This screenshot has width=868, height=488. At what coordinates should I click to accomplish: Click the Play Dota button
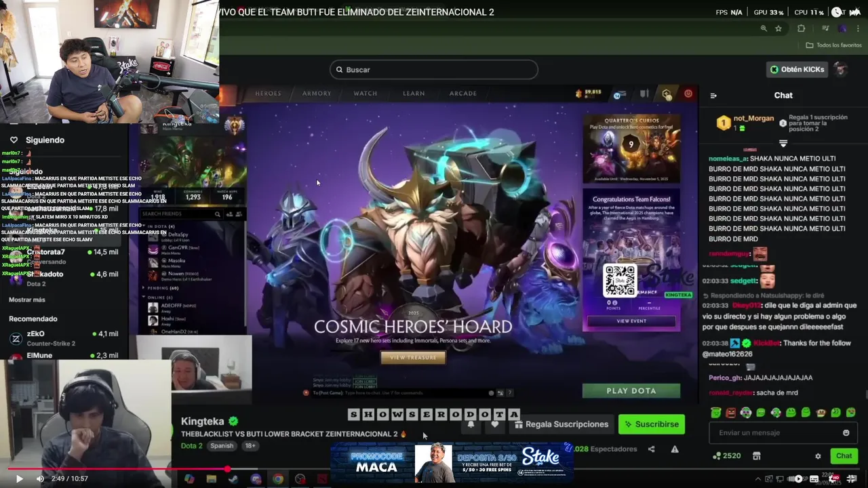click(631, 390)
